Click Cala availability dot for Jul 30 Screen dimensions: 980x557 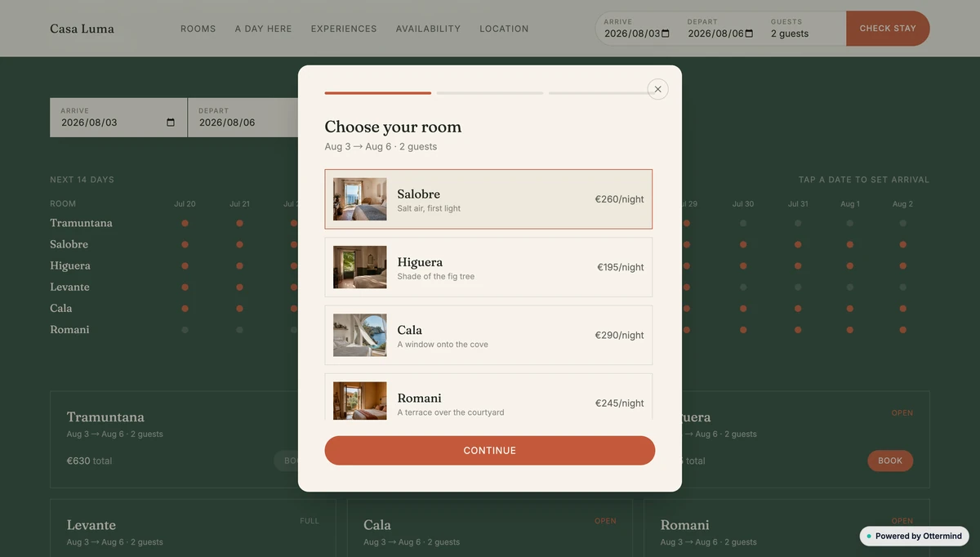[x=743, y=308]
